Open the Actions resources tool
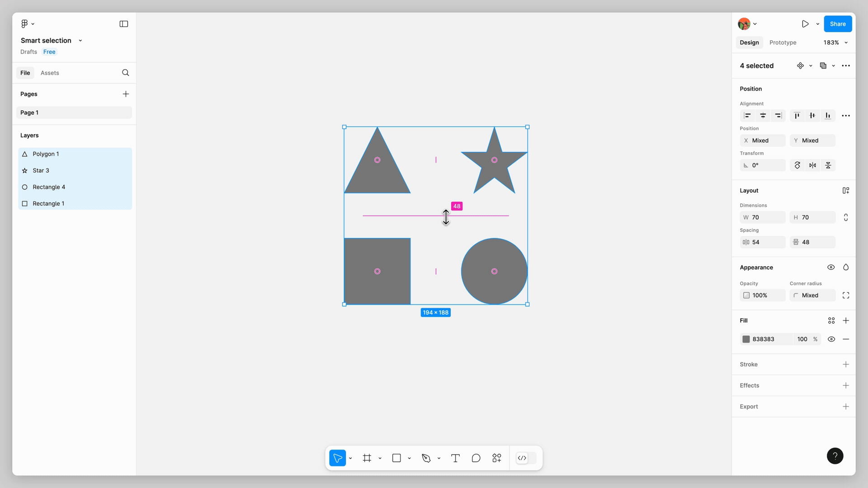 coord(497,458)
